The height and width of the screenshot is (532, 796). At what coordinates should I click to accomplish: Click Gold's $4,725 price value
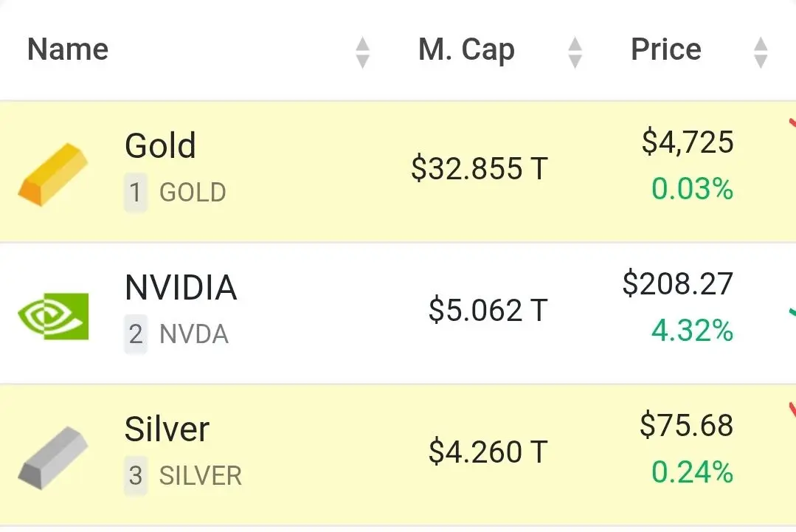(x=688, y=142)
